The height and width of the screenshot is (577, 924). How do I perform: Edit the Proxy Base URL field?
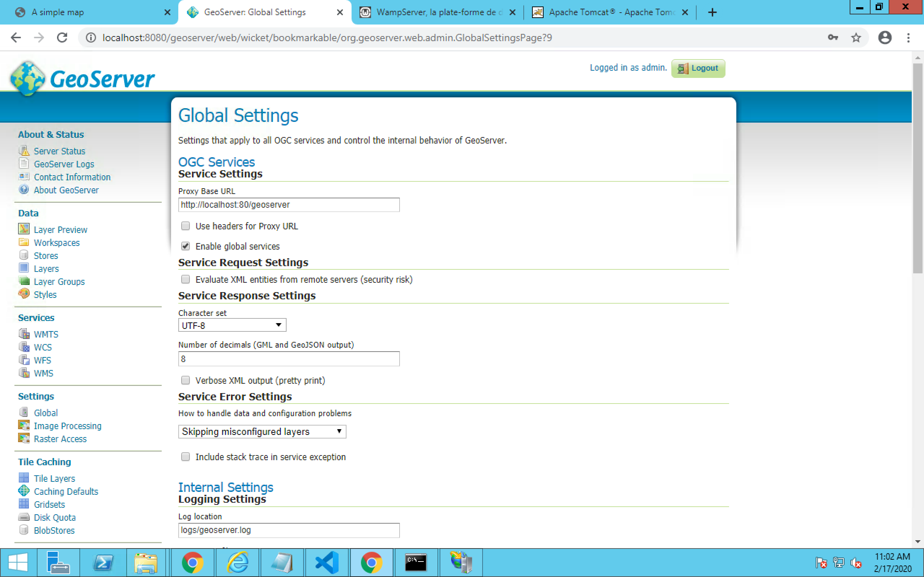(288, 205)
